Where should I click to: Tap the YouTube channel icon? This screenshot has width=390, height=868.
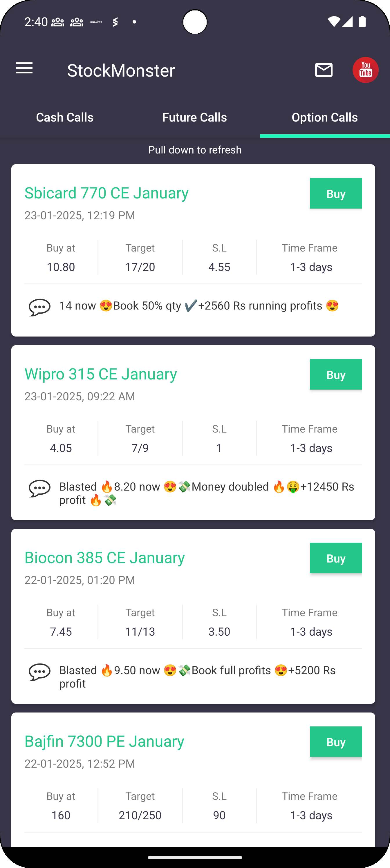(x=365, y=70)
